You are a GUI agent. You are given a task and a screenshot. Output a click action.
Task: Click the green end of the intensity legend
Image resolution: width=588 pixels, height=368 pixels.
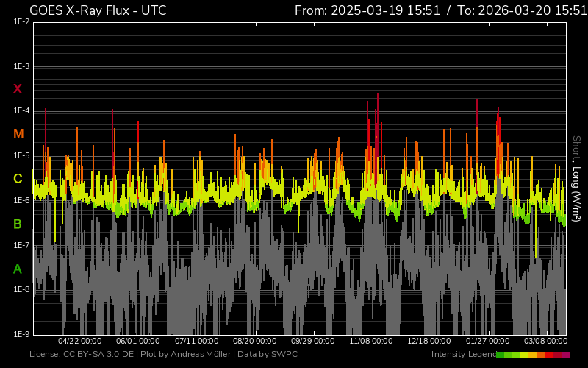[501, 355]
